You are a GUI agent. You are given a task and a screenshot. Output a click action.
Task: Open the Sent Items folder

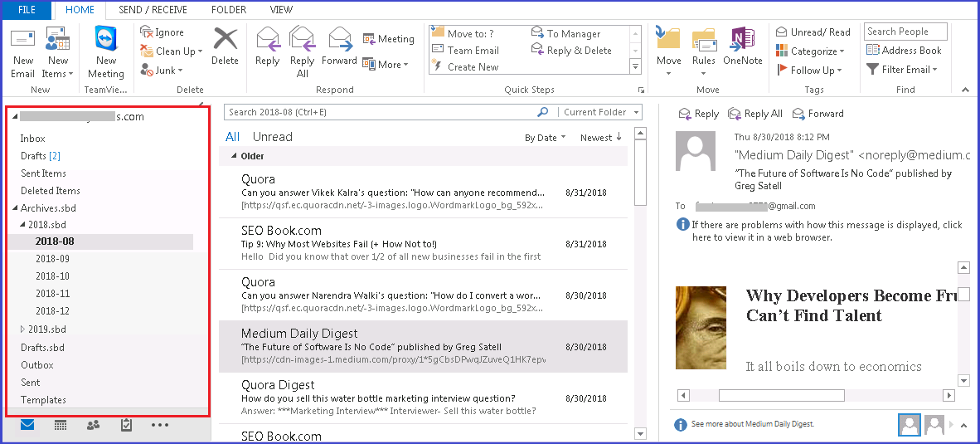[43, 173]
